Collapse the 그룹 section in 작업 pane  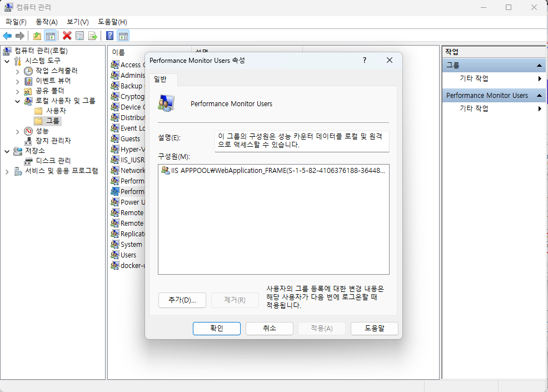pos(539,66)
